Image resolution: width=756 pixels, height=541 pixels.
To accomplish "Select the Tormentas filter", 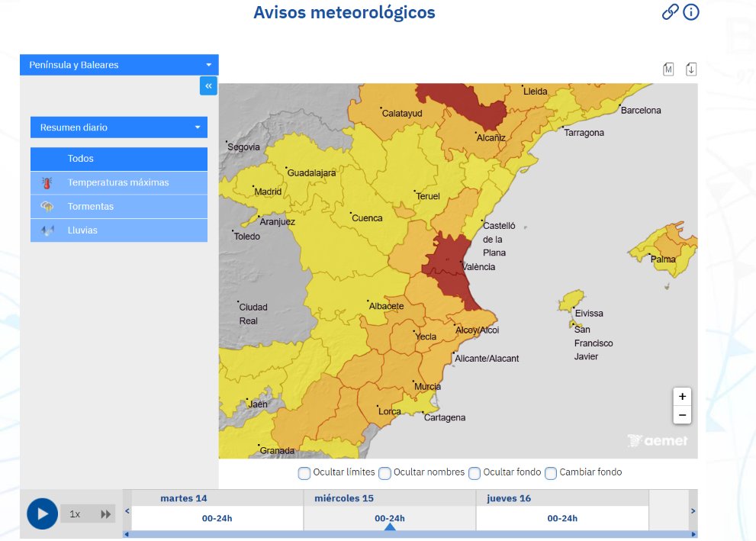I will click(119, 207).
